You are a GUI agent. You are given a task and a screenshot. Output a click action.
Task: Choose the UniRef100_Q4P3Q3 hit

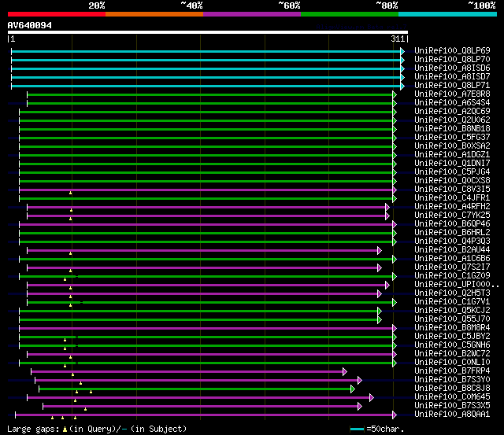click(x=452, y=241)
